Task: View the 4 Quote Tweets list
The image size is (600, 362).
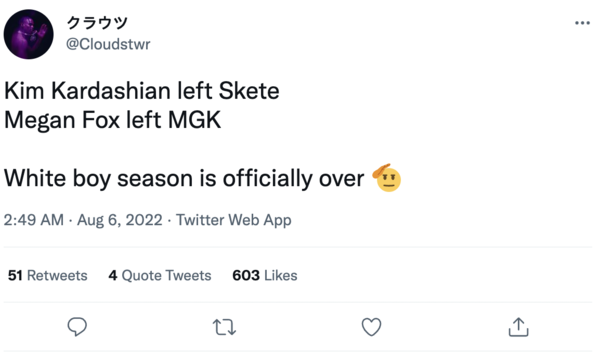Action: (160, 276)
